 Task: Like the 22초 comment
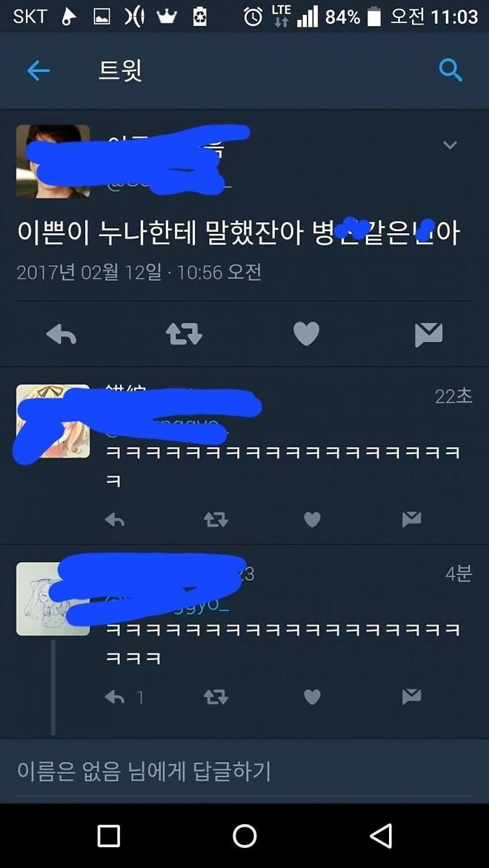coord(313,519)
